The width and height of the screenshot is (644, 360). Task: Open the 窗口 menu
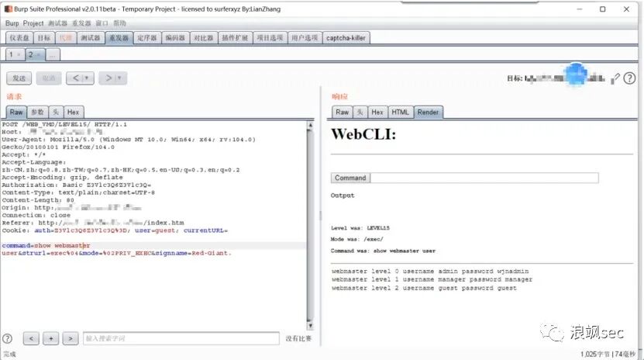pyautogui.click(x=102, y=23)
